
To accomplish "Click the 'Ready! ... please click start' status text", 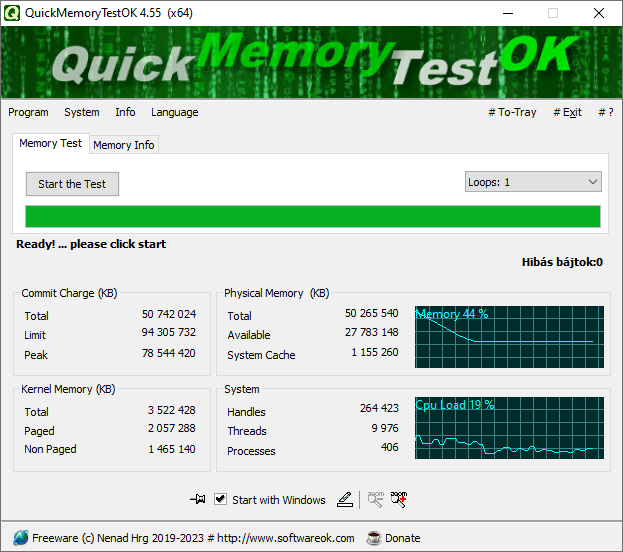I will click(x=91, y=244).
